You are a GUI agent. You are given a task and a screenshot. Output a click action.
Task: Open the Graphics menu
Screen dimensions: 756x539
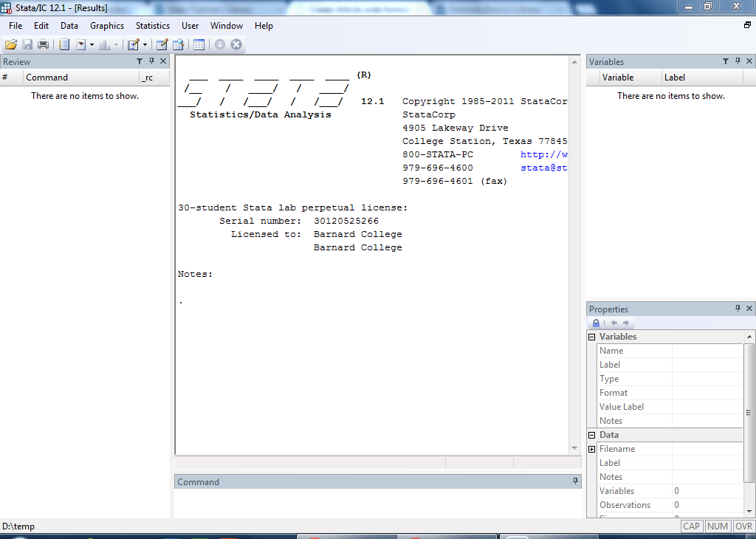(x=107, y=26)
